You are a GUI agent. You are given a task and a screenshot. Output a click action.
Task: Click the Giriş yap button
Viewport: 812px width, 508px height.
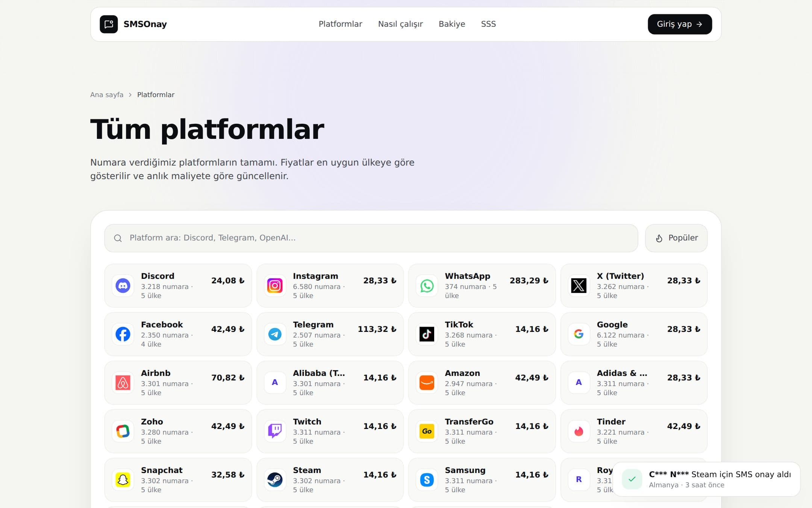click(x=680, y=24)
